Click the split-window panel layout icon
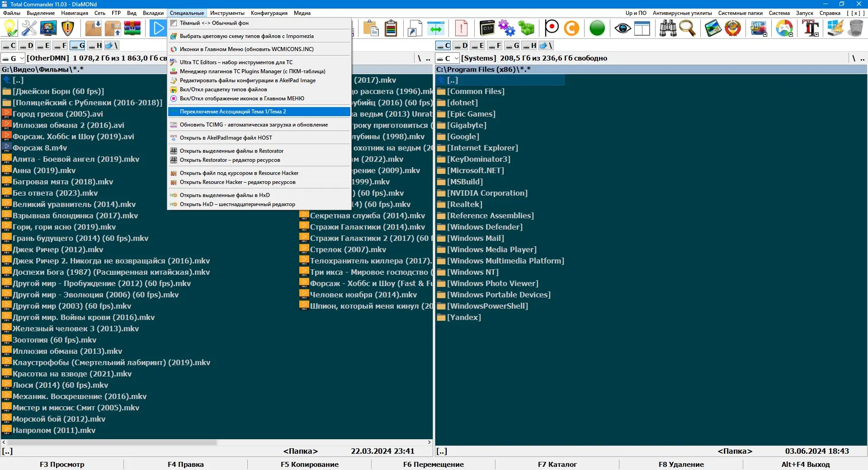This screenshot has width=868, height=470. tap(642, 28)
